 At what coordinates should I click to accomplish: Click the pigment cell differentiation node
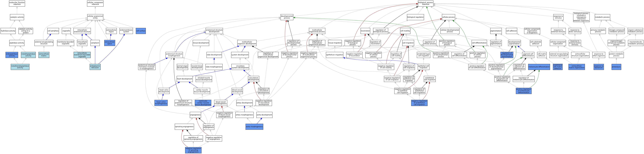pyautogui.click(x=528, y=55)
